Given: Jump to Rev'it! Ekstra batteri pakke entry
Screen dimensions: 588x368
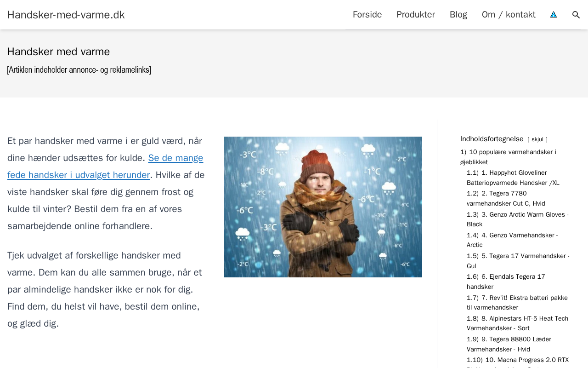Looking at the screenshot, I should click(x=517, y=302).
